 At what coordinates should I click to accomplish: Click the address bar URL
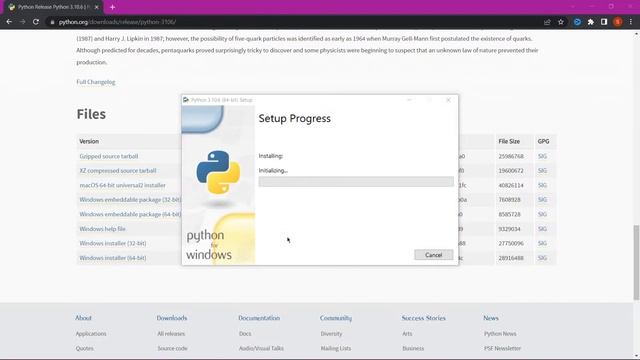tap(117, 22)
